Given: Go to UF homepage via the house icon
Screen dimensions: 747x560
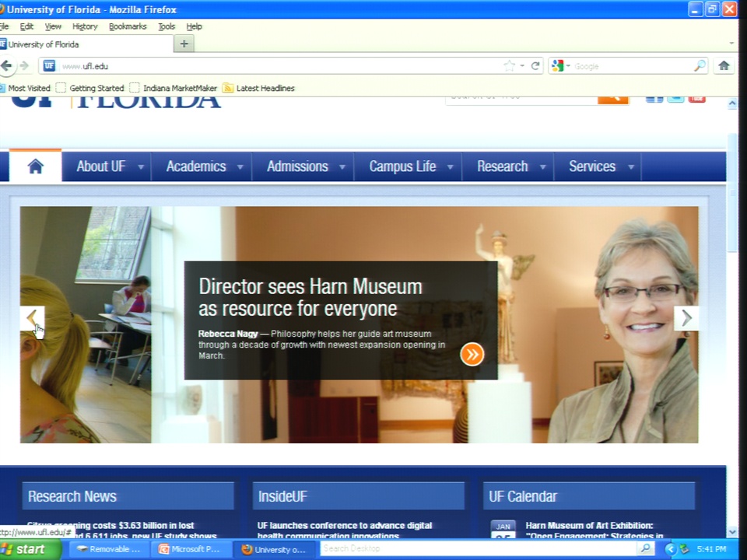Looking at the screenshot, I should (36, 166).
